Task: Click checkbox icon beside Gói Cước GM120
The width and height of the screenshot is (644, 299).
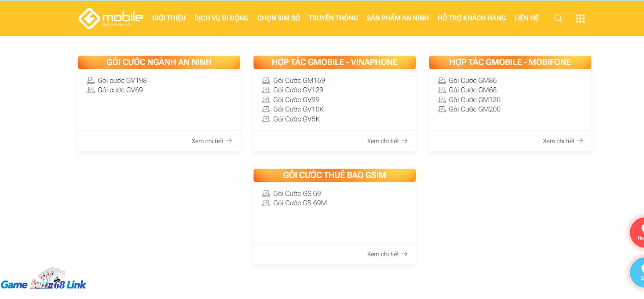Action: [x=442, y=100]
